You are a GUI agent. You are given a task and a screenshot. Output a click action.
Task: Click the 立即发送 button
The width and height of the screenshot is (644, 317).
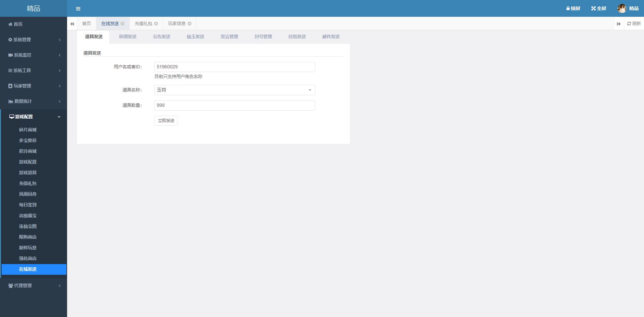166,121
